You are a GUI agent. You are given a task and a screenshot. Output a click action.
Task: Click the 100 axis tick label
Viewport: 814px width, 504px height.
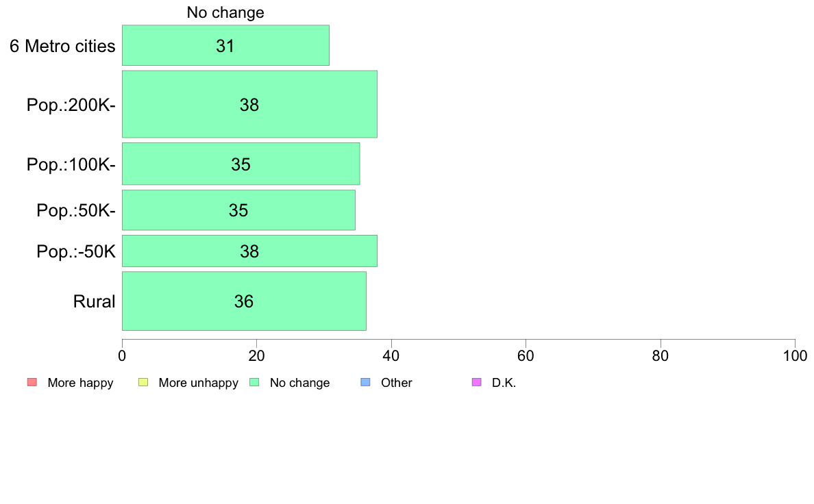795,355
